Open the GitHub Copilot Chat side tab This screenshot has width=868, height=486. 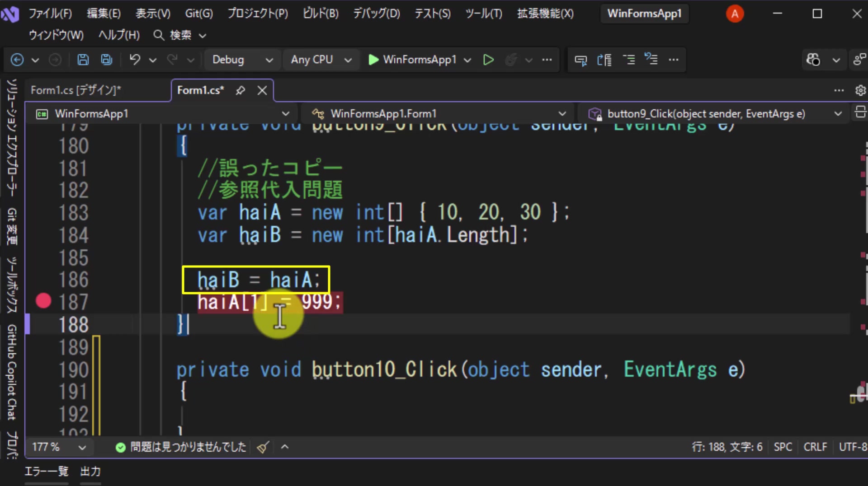pos(12,372)
